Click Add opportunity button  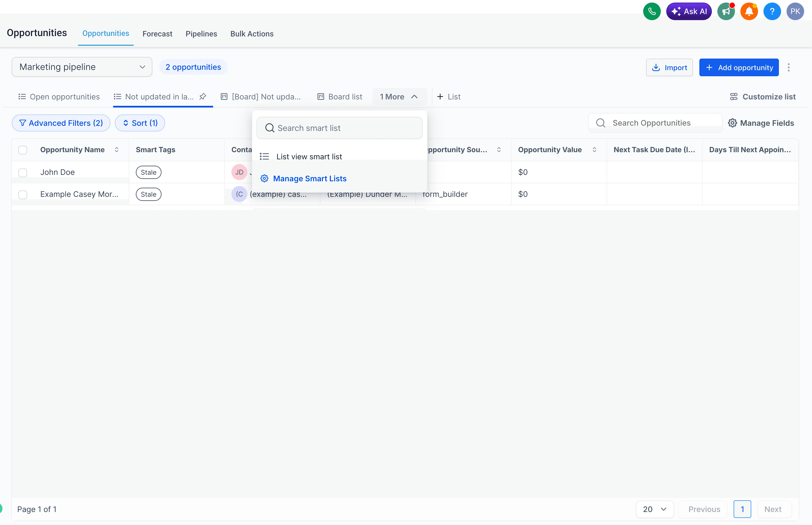coord(739,68)
